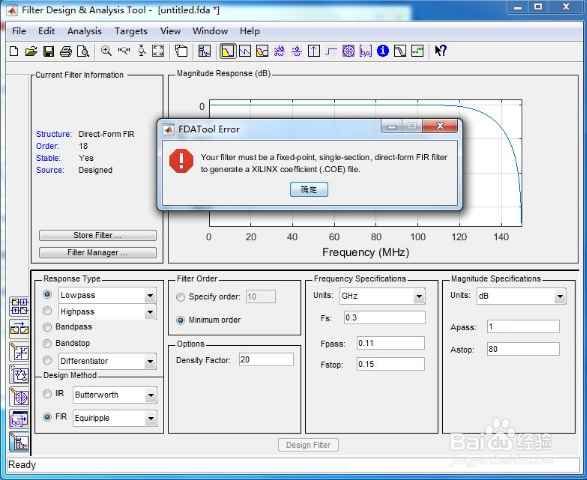
Task: Open Print Preview from the toolbar
Action: 83,51
